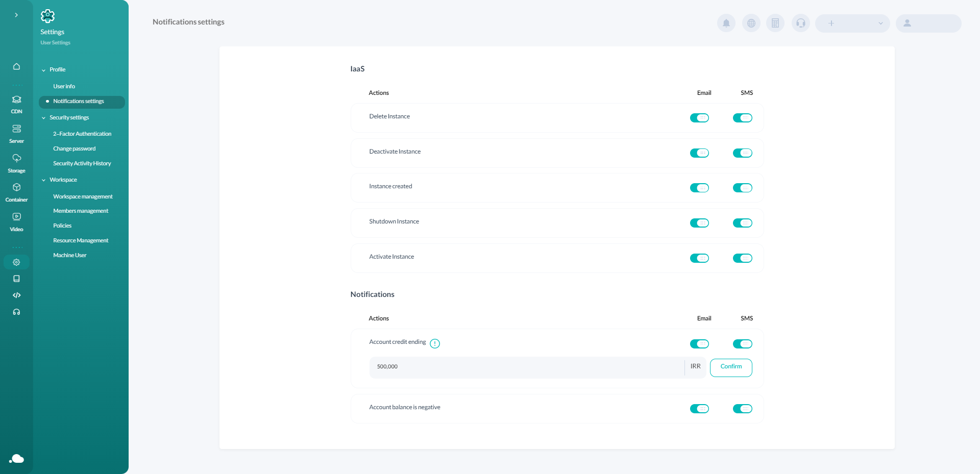Click the Confirm button
This screenshot has width=980, height=474.
pos(731,367)
